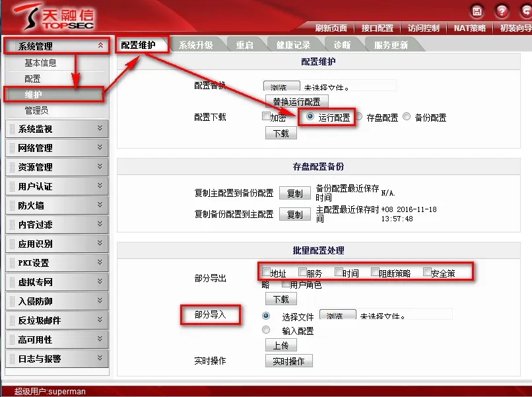This screenshot has width=532, height=397.
Task: Select the 选择文件 radio button
Action: [x=266, y=316]
